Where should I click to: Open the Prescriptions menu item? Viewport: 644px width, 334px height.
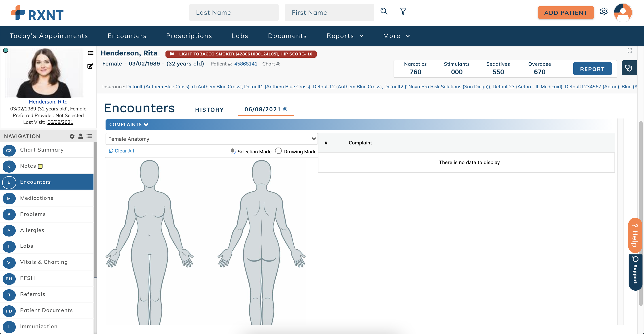click(189, 36)
